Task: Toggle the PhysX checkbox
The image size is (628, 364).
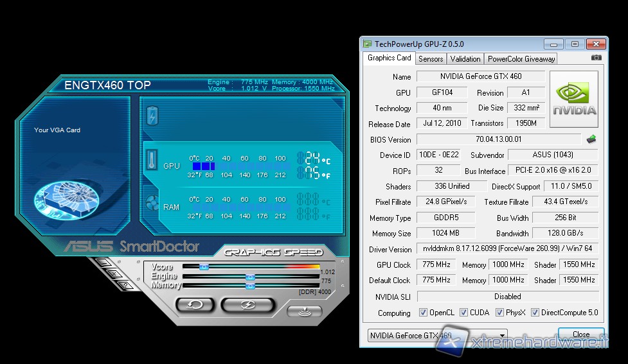Action: [499, 313]
